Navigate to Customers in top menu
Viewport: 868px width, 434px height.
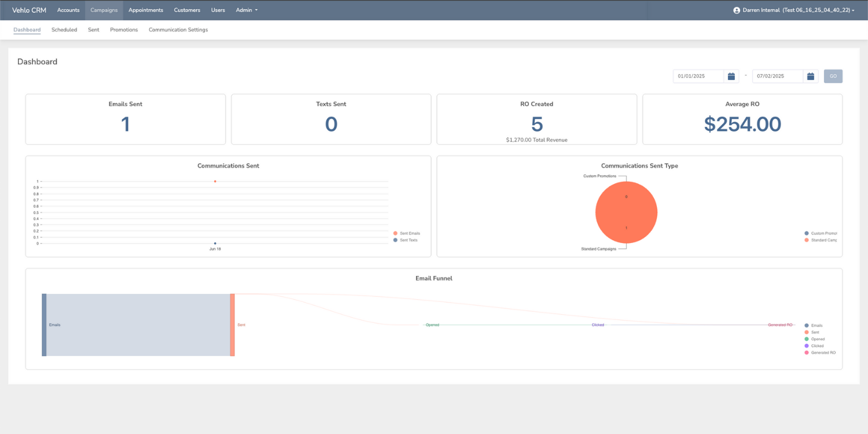(186, 10)
